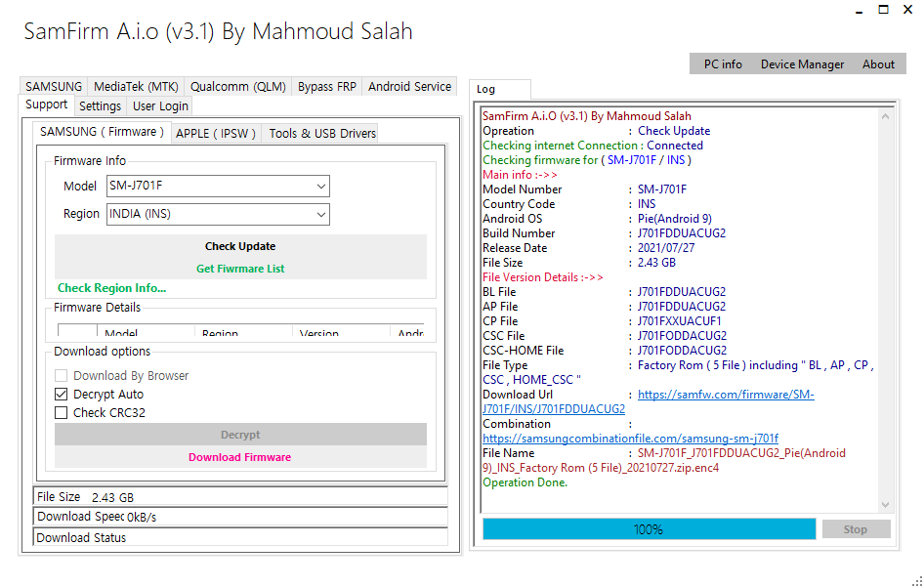The width and height of the screenshot is (924, 587).
Task: Expand the Region dropdown arrow
Action: pos(321,215)
